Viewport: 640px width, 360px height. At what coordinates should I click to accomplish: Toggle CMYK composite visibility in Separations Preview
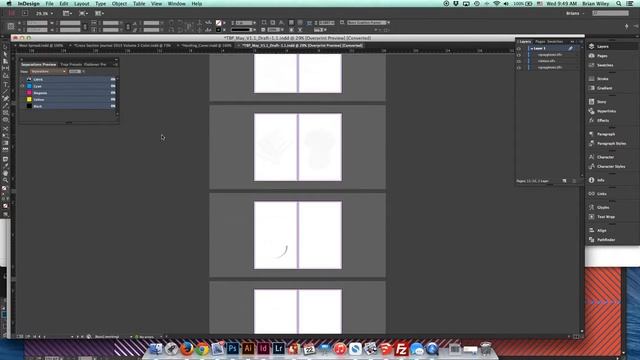click(x=23, y=80)
